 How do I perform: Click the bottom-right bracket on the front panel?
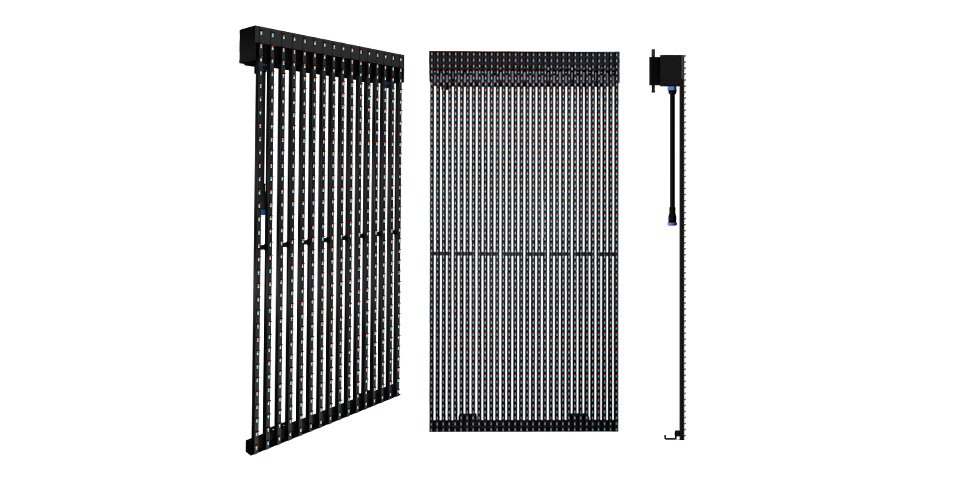click(x=577, y=415)
